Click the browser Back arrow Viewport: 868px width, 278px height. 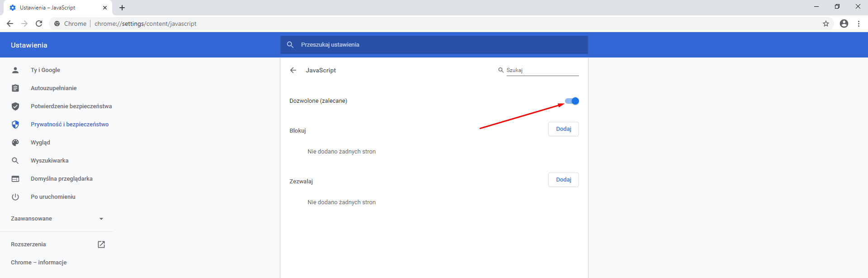tap(10, 24)
